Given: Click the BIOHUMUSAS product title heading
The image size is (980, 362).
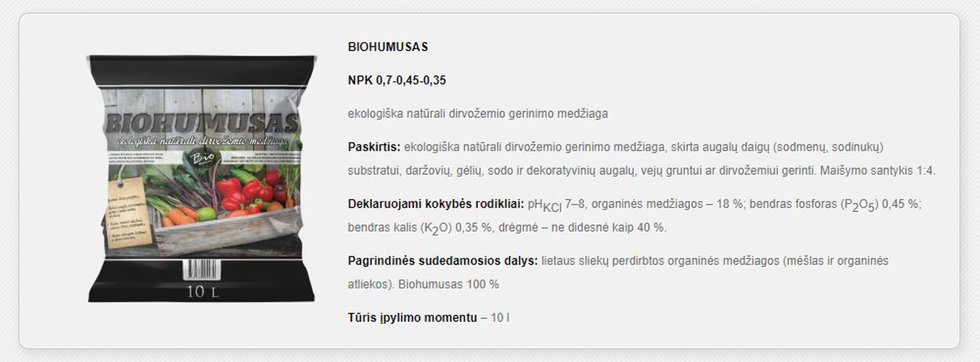Looking at the screenshot, I should point(388,47).
